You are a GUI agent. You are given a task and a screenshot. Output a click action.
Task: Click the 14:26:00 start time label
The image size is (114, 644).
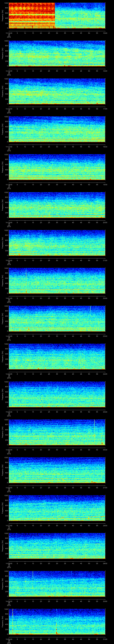[x=9, y=487]
